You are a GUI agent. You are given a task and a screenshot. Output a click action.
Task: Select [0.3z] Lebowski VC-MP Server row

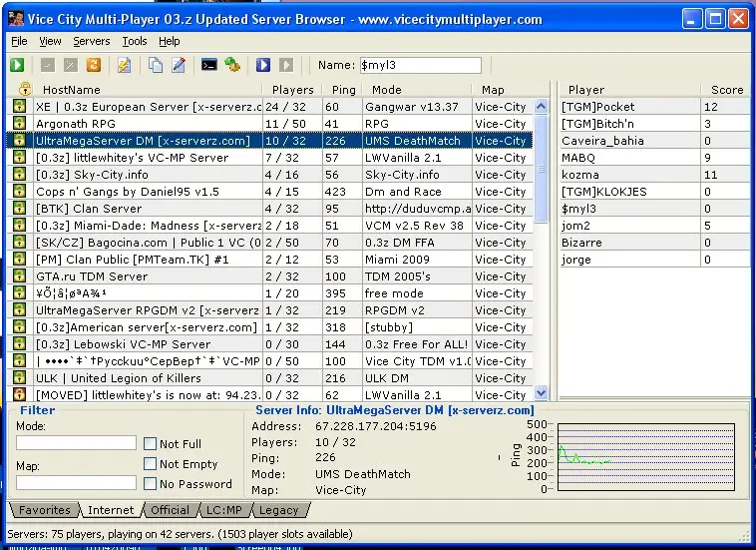tap(270, 344)
